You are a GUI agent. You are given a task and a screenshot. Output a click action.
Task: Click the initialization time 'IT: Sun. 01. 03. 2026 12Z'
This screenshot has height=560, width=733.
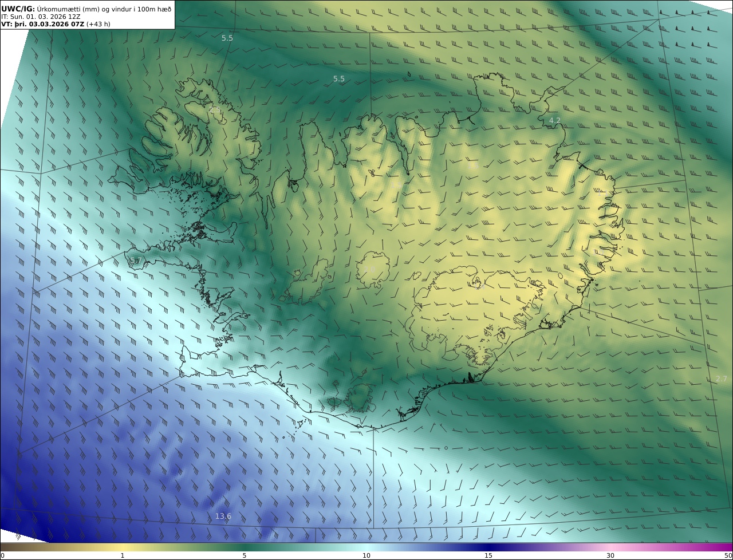[x=41, y=17]
